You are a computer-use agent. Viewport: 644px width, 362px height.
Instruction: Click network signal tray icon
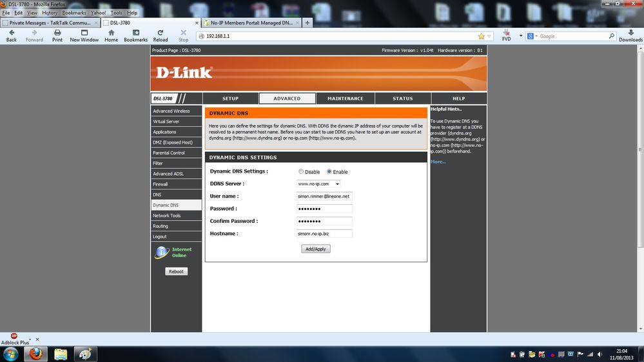point(590,354)
